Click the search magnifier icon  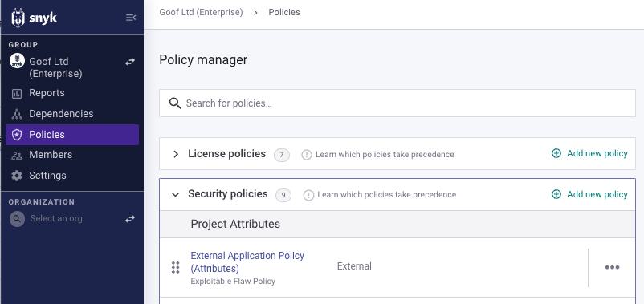pyautogui.click(x=175, y=103)
